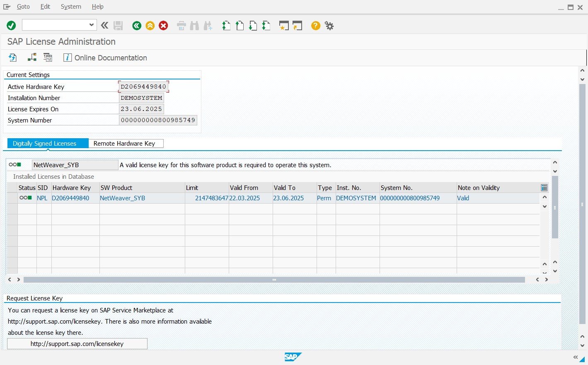
Task: Click the traffic light status icon beside NetWeaver_SYB field
Action: point(15,165)
